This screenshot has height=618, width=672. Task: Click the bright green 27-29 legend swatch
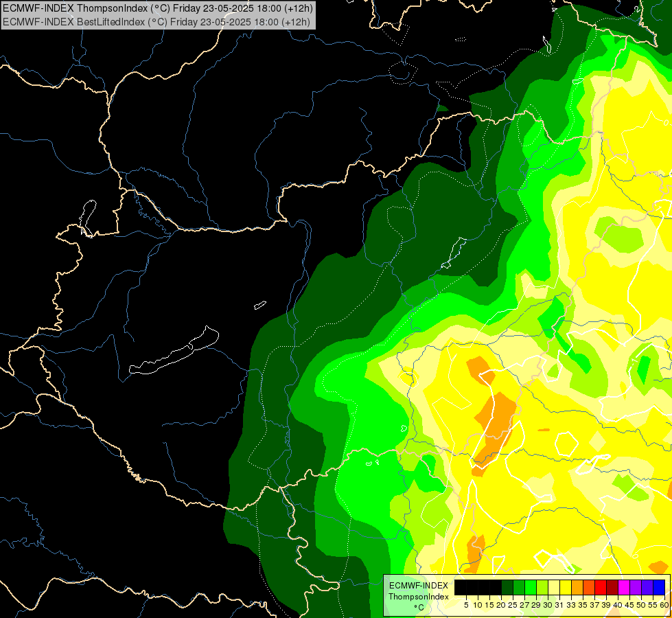point(531,587)
